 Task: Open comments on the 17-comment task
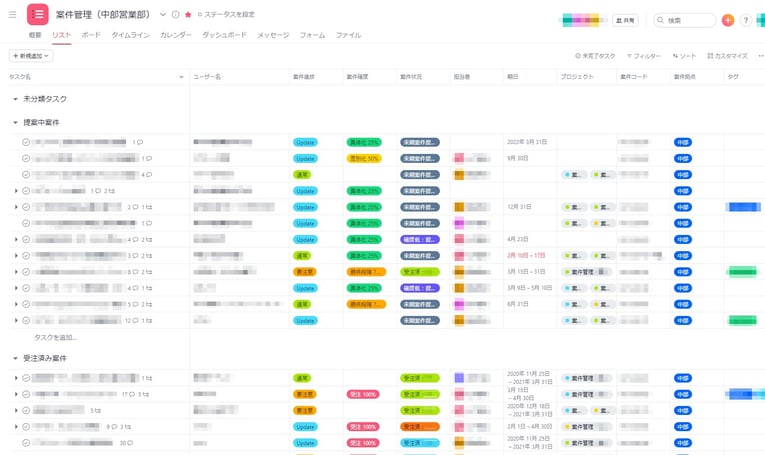pyautogui.click(x=128, y=394)
